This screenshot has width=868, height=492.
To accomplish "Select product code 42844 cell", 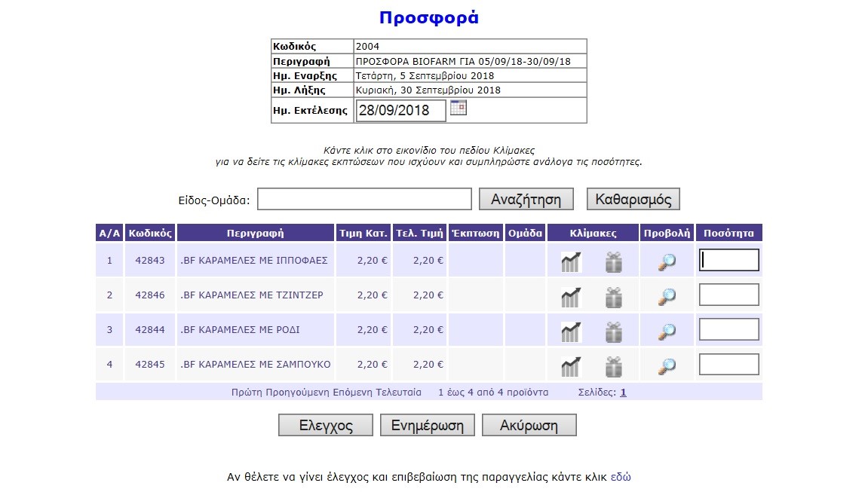I will coord(150,329).
